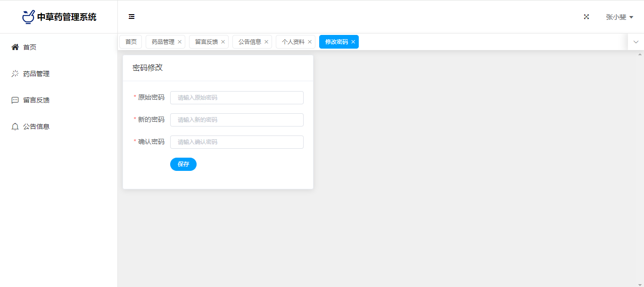The width and height of the screenshot is (644, 287).
Task: Click the 保存 button
Action: tap(183, 164)
